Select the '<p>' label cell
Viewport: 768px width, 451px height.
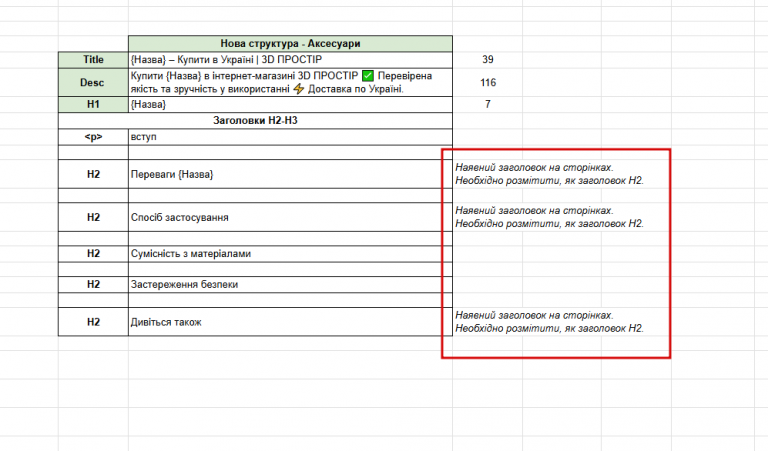93,137
